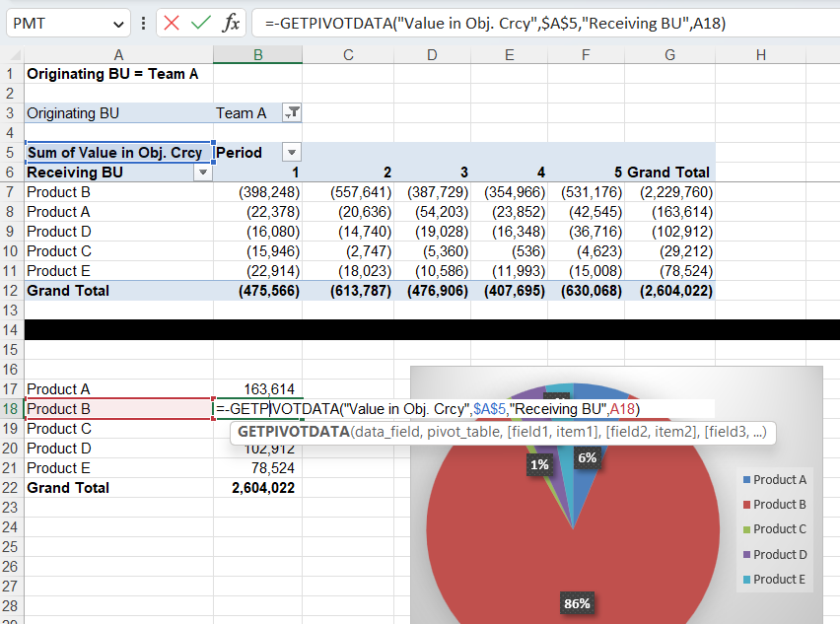Select Product C in the chart legend

(775, 528)
